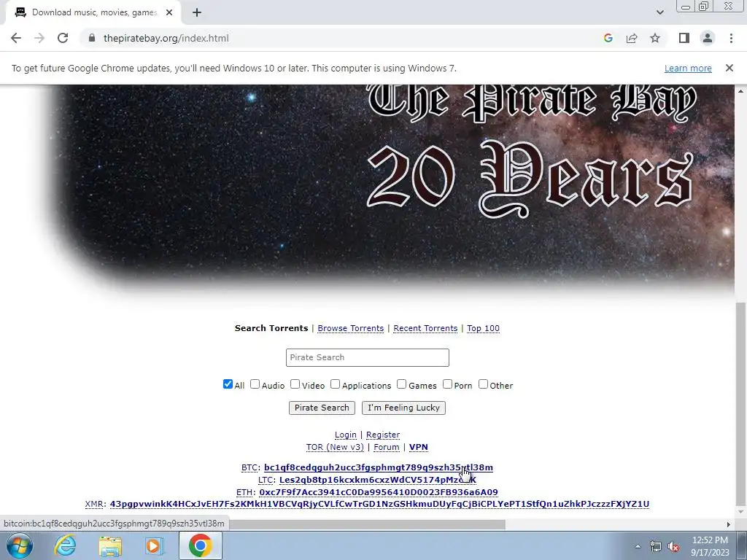The height and width of the screenshot is (560, 747).
Task: Enable the Audio checkbox
Action: tap(255, 384)
